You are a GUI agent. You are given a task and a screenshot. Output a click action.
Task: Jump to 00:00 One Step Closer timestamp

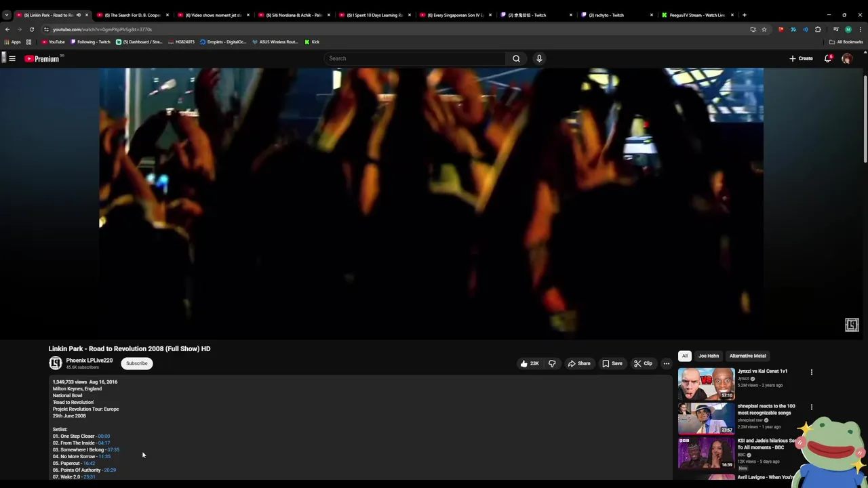coord(104,436)
